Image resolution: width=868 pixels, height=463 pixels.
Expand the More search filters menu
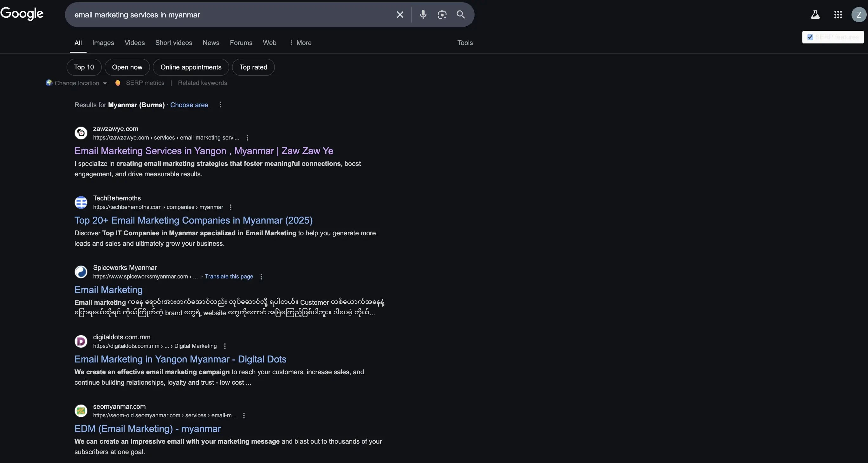300,43
